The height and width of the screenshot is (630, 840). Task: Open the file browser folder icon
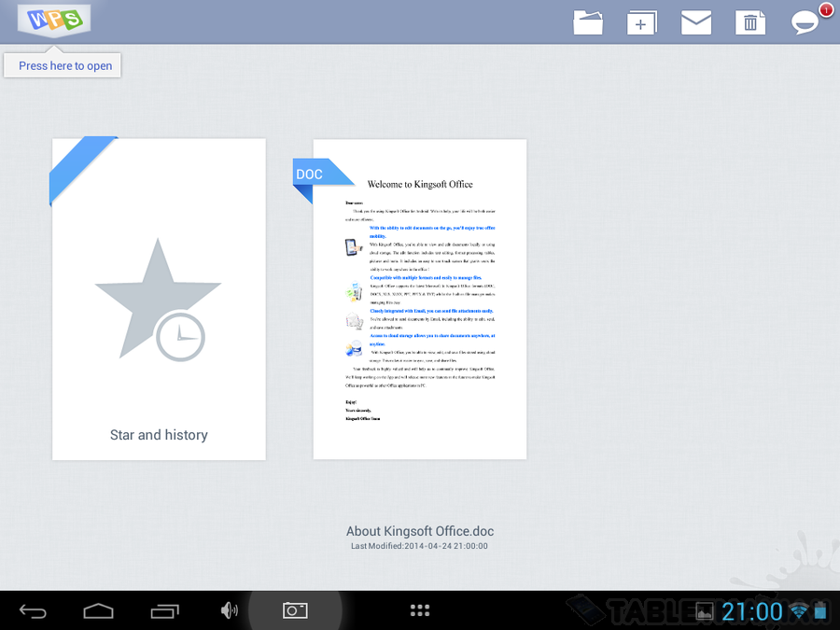coord(588,23)
